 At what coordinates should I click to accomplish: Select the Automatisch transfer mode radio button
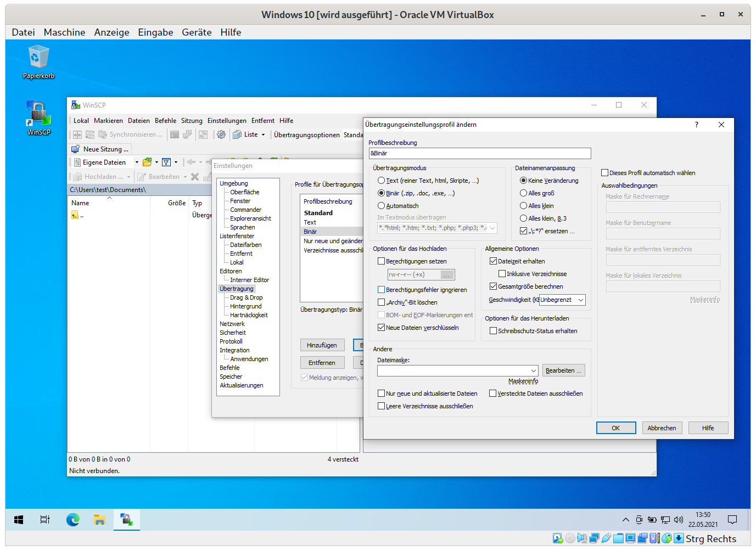[382, 206]
